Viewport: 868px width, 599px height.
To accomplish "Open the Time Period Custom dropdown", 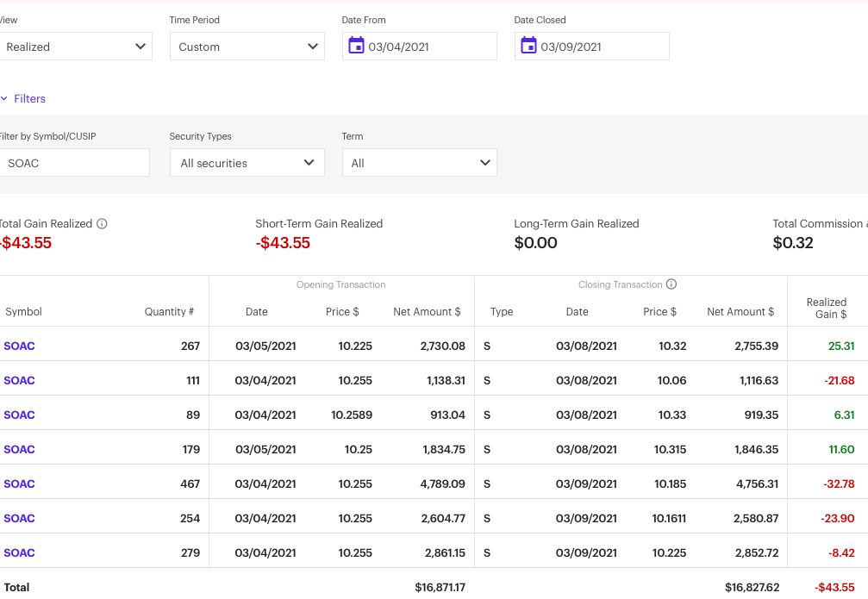I will [247, 47].
